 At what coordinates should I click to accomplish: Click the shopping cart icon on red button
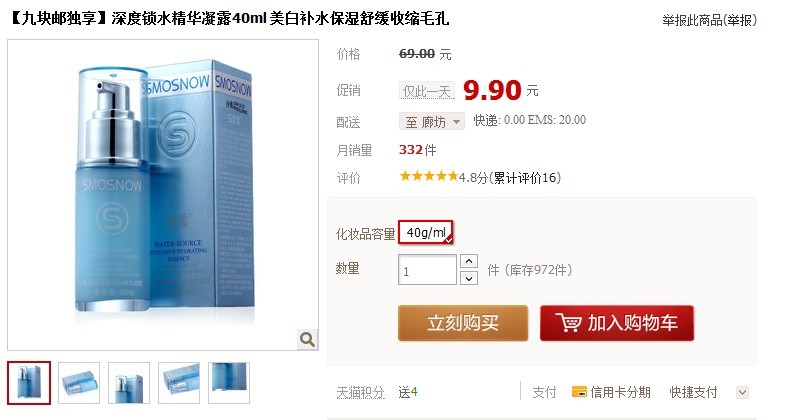pos(568,323)
